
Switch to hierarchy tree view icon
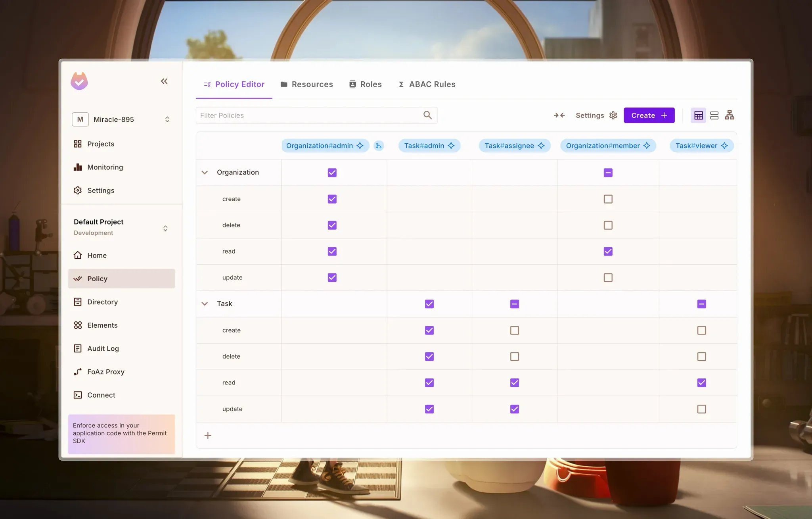coord(730,115)
